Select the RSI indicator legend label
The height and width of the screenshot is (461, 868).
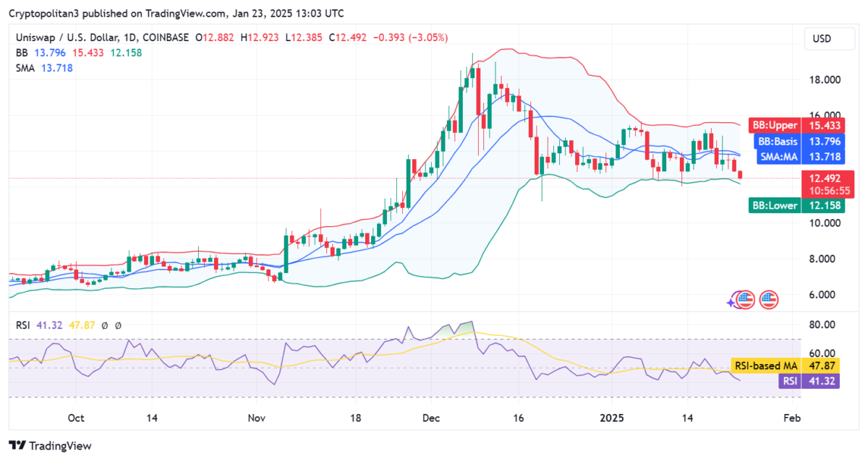[22, 326]
